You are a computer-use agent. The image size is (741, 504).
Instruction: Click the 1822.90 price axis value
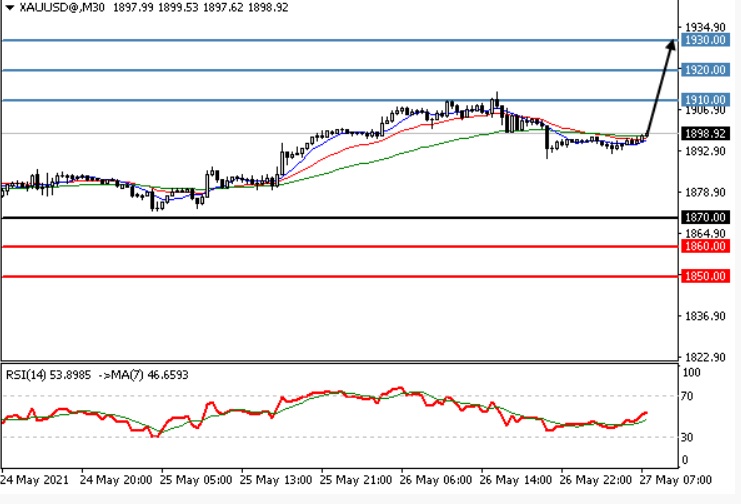point(705,357)
